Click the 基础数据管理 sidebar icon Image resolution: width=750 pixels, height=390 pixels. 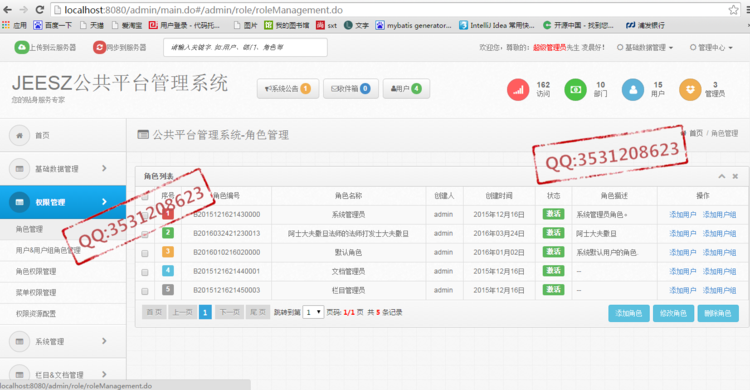click(20, 169)
